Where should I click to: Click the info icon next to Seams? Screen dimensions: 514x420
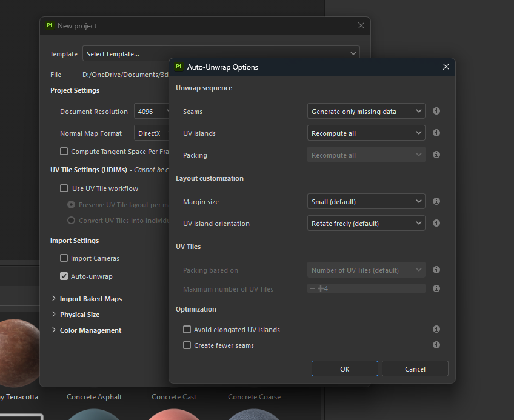(x=436, y=112)
